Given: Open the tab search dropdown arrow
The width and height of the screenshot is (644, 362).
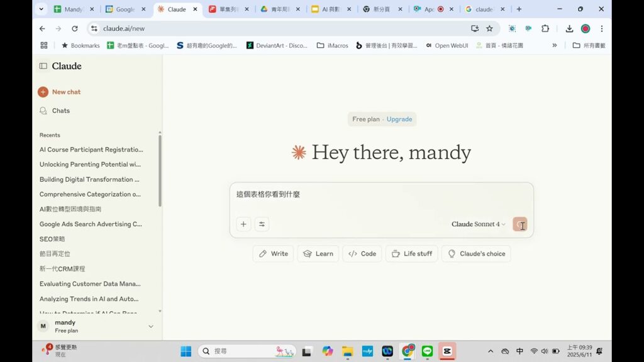Looking at the screenshot, I should 41,9.
